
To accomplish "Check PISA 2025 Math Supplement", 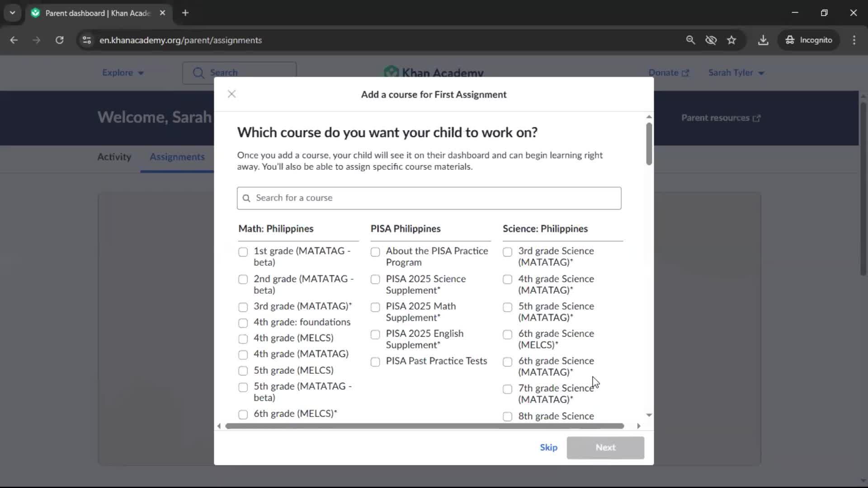I will pyautogui.click(x=375, y=307).
